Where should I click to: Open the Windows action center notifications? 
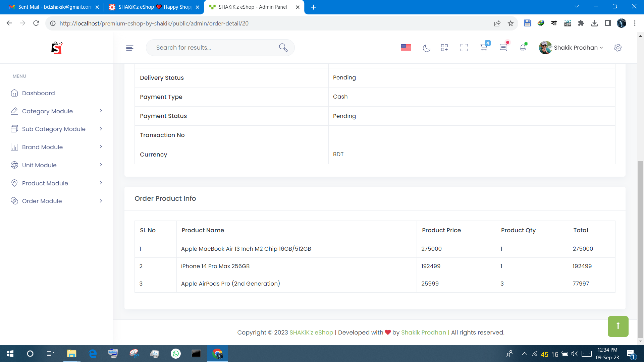[631, 354]
